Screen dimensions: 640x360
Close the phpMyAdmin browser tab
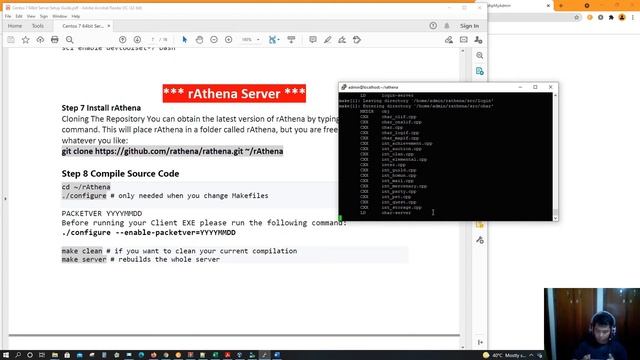(x=549, y=6)
